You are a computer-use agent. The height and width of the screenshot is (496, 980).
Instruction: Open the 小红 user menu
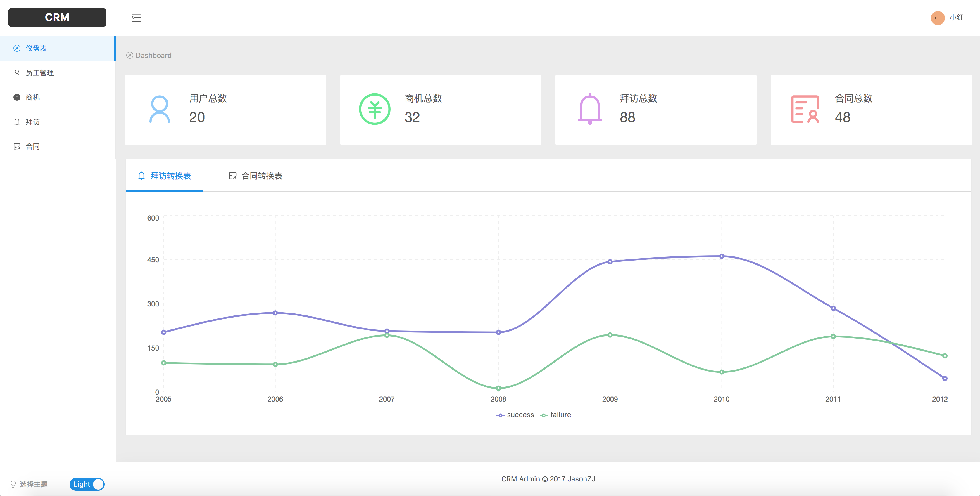956,18
